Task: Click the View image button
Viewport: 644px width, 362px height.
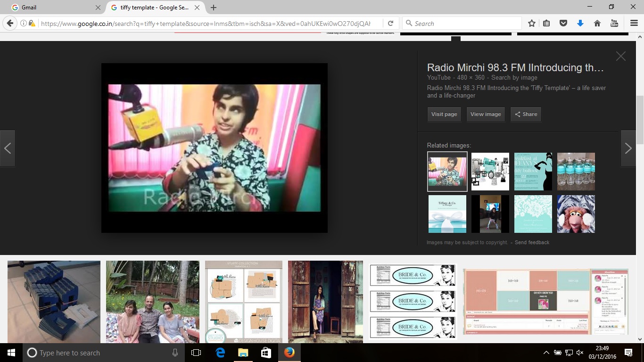Action: 486,114
